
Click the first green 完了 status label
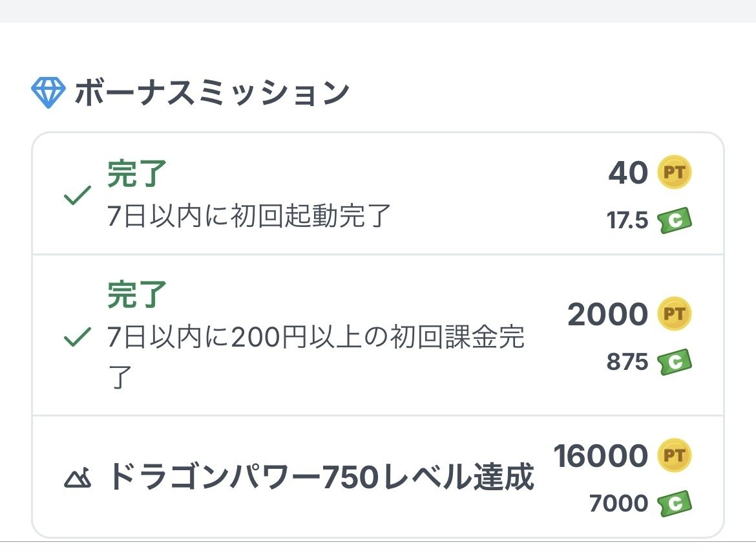(137, 174)
